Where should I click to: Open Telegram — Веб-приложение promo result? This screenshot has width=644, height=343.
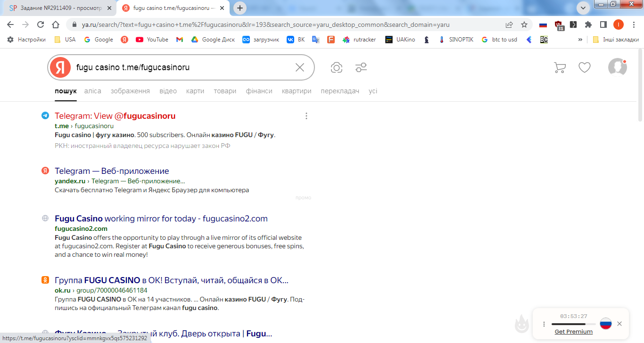click(x=112, y=171)
